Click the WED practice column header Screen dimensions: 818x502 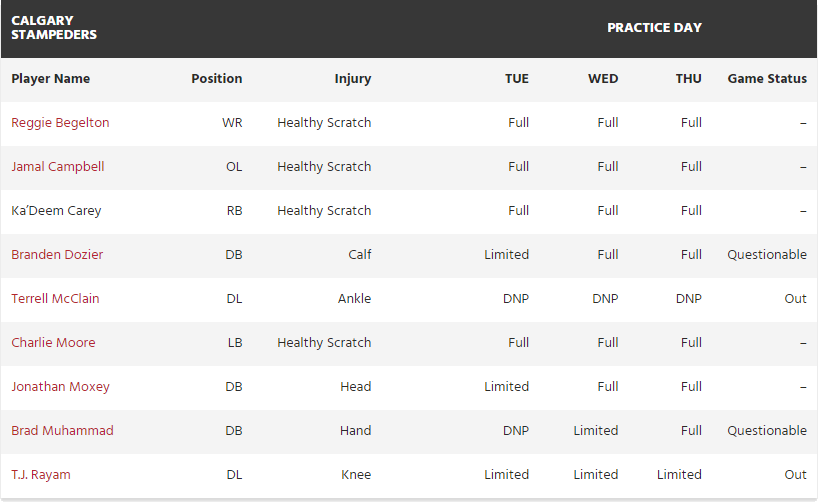[603, 79]
